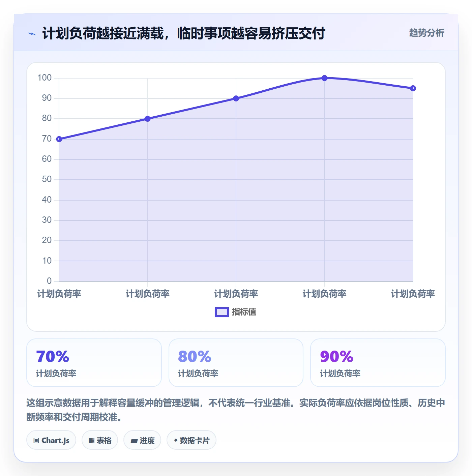The width and height of the screenshot is (472, 476).
Task: Click the grid icon in 表格 chip
Action: pos(91,441)
